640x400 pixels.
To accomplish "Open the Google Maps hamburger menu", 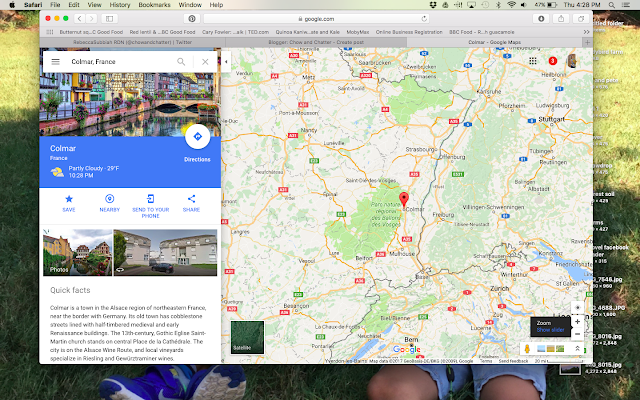I will pyautogui.click(x=56, y=62).
